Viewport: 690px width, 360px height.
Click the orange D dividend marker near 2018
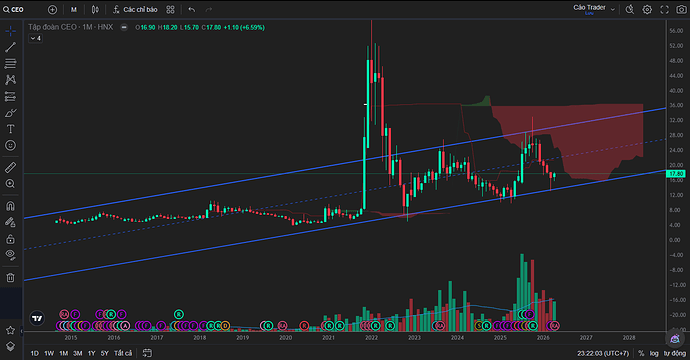tap(225, 326)
